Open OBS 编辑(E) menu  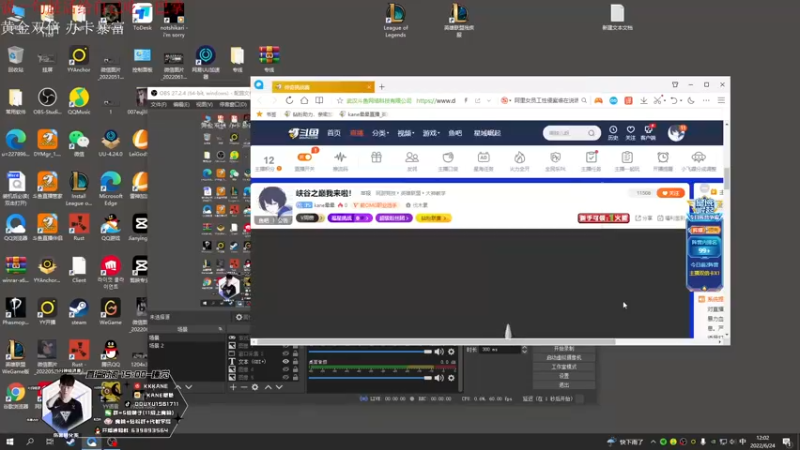pos(181,104)
